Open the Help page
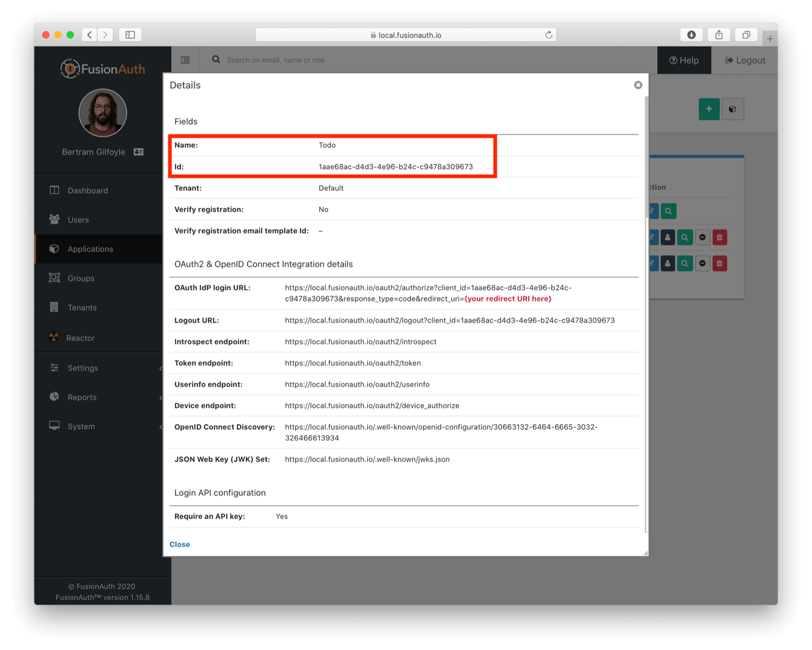Viewport: 812px width, 650px height. pyautogui.click(x=684, y=60)
